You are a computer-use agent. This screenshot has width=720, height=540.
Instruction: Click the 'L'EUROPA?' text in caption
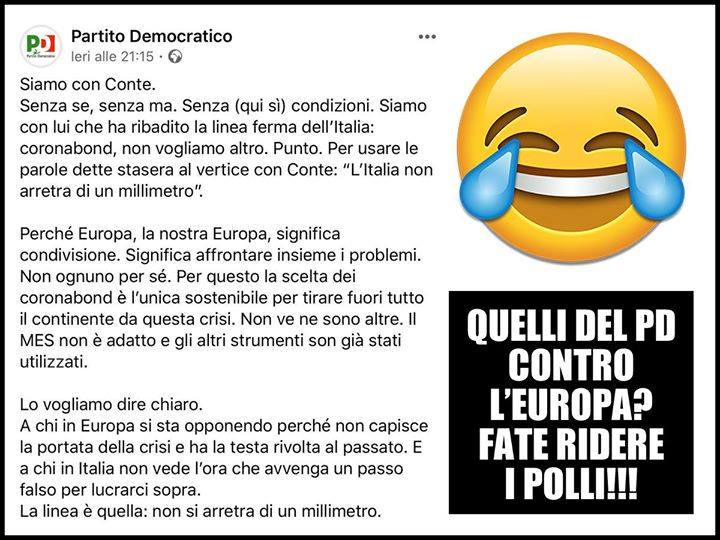572,404
